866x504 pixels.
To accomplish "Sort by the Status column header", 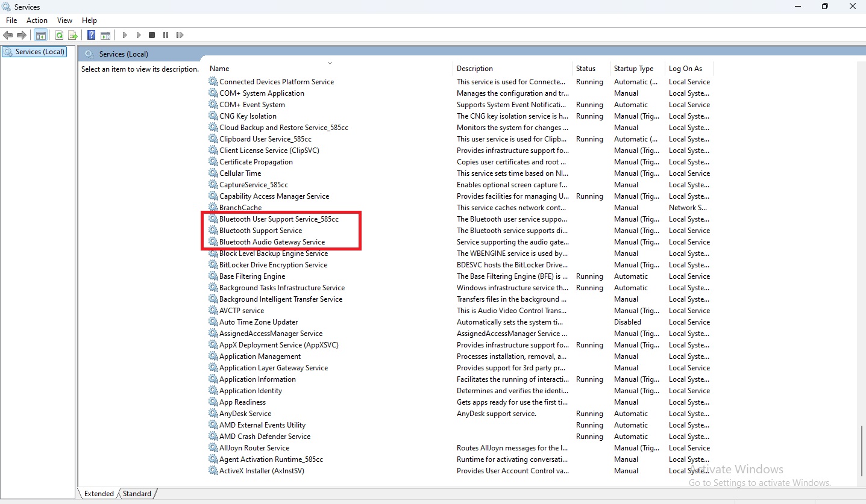I will click(585, 69).
